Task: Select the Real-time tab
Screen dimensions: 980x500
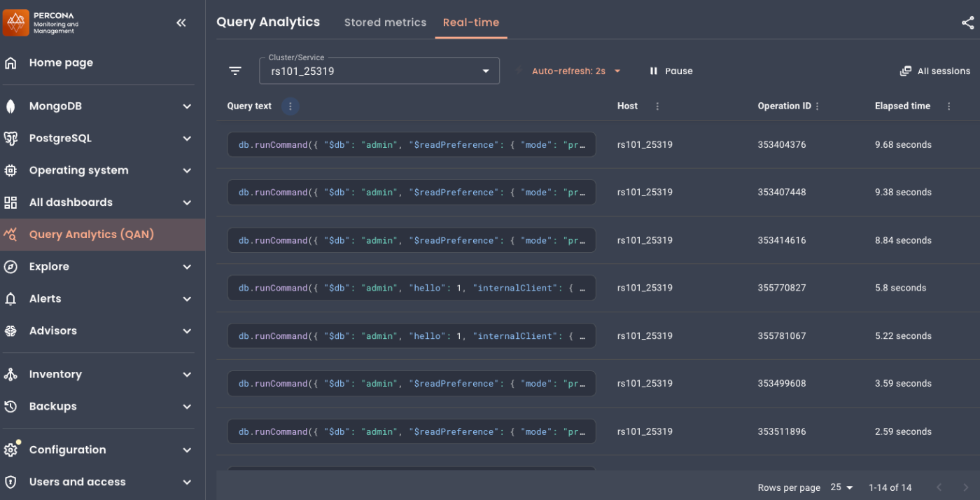Action: pyautogui.click(x=471, y=22)
